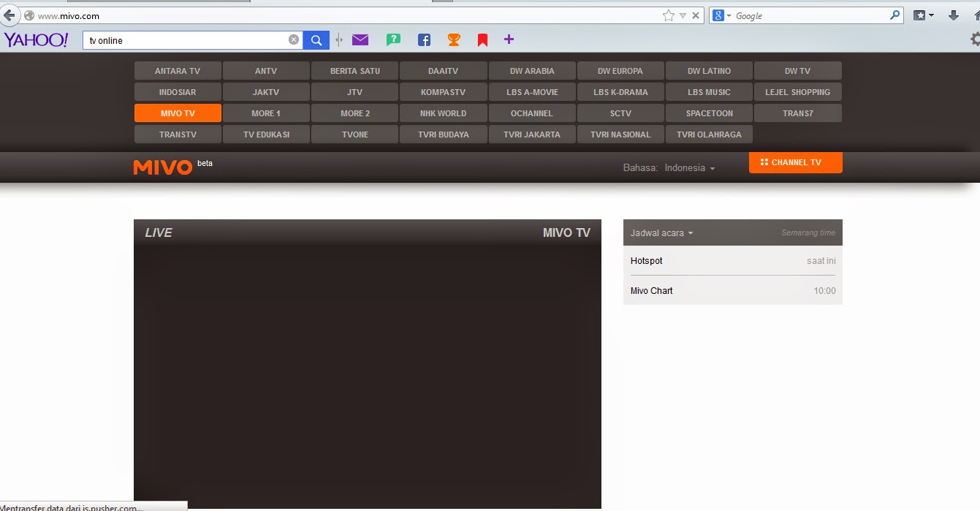The image size is (980, 511).
Task: Open the Google search engine selector
Action: tap(721, 15)
